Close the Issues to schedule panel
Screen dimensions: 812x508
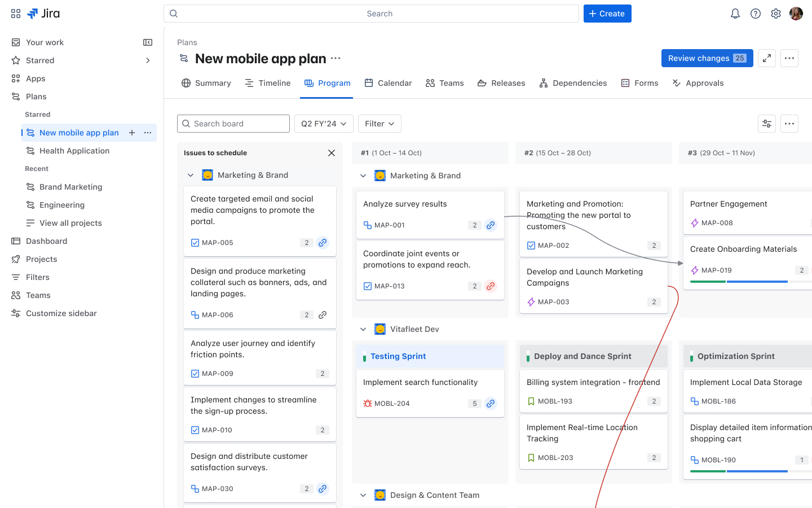click(332, 153)
